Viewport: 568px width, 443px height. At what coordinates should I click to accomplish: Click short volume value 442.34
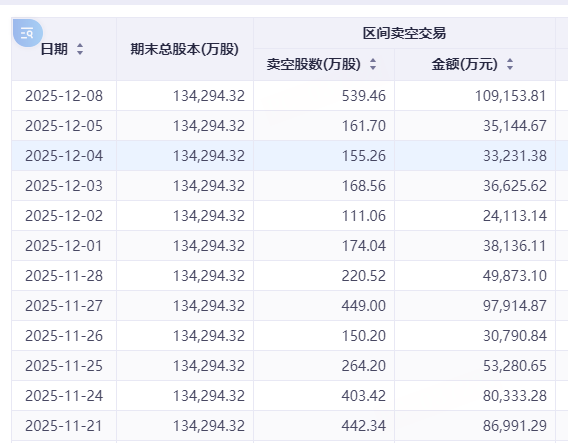click(364, 426)
